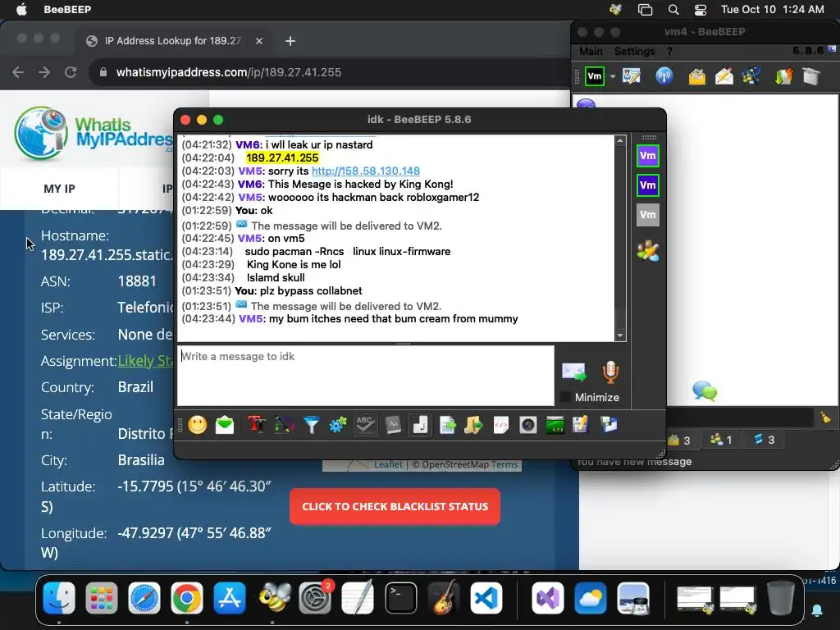
Task: Take a screenshot with the camera icon
Action: tap(527, 426)
